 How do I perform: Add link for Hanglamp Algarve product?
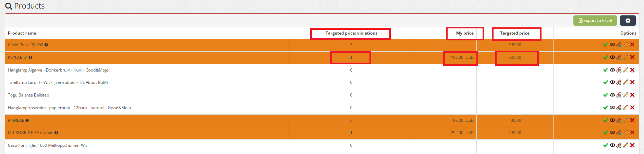coord(619,70)
